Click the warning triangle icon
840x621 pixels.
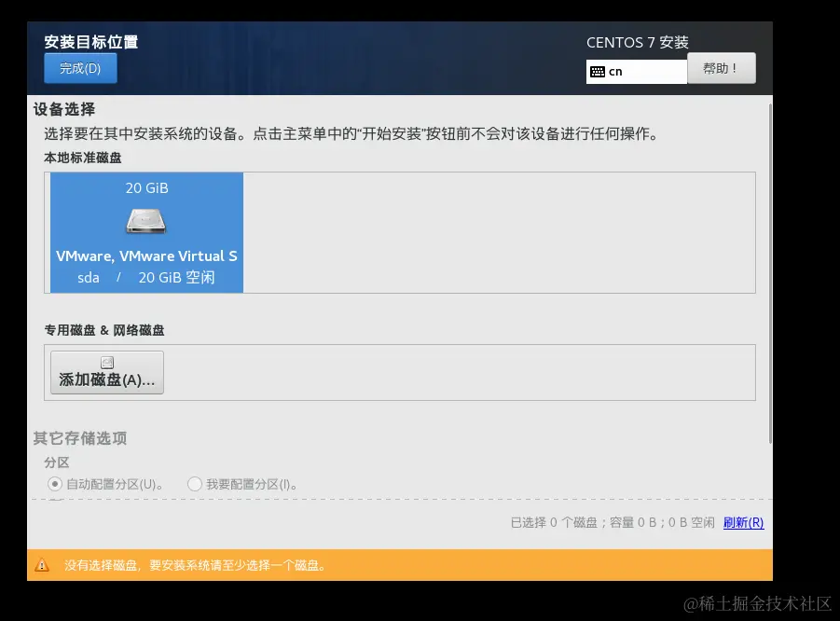42,565
